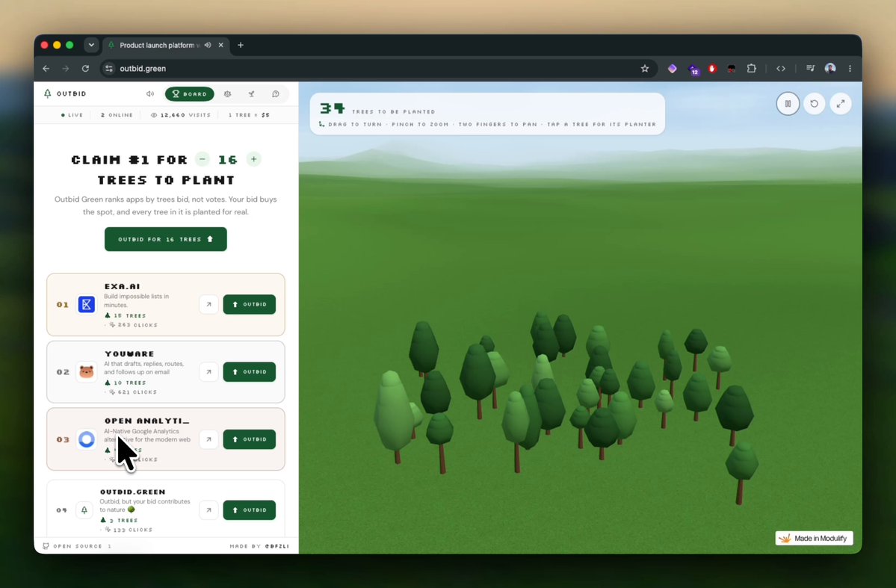Open the Made by author link

pos(259,546)
